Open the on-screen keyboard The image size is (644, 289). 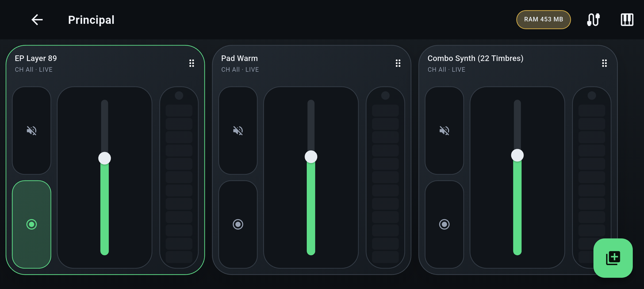coord(627,20)
